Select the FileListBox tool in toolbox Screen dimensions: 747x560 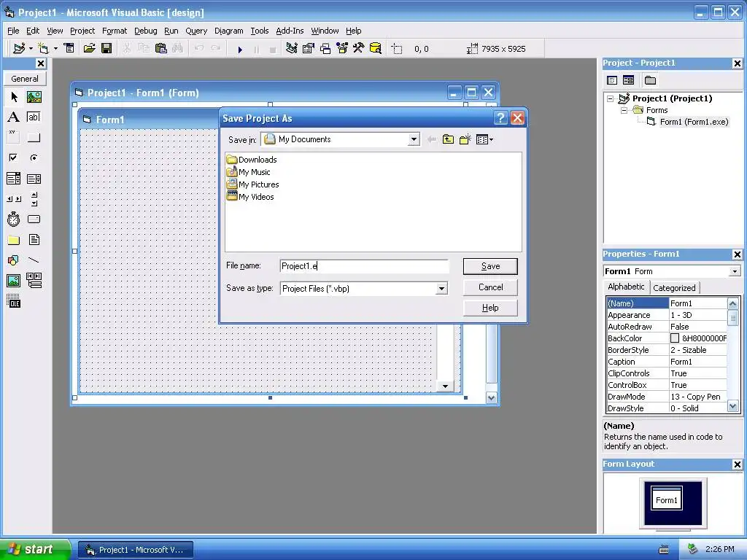coord(34,239)
